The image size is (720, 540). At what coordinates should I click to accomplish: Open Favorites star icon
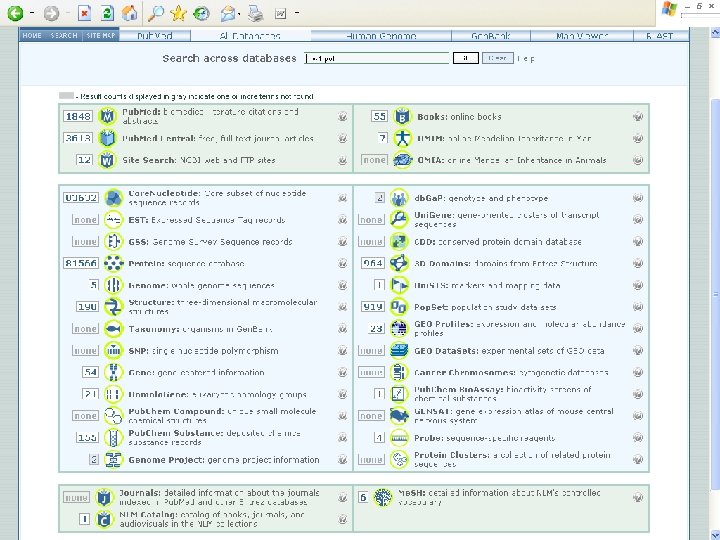178,13
